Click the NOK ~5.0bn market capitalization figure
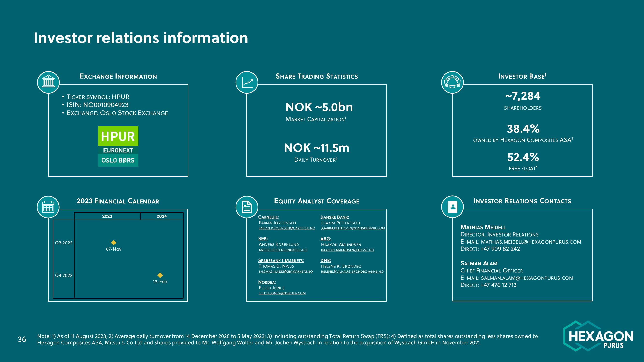 click(x=319, y=107)
